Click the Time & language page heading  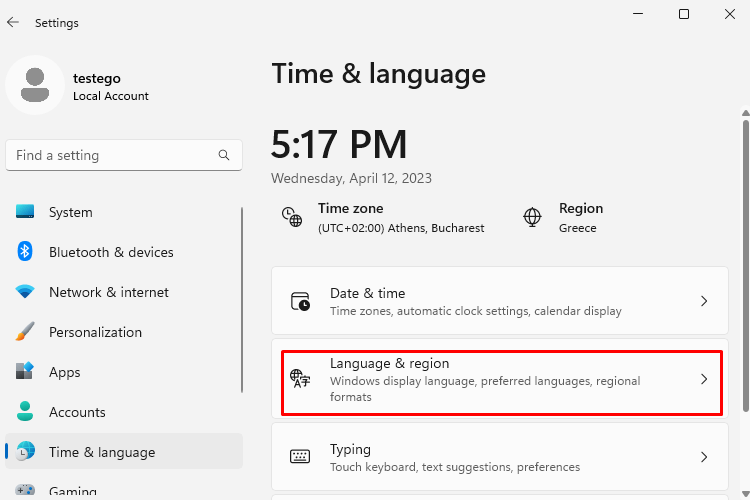(378, 75)
